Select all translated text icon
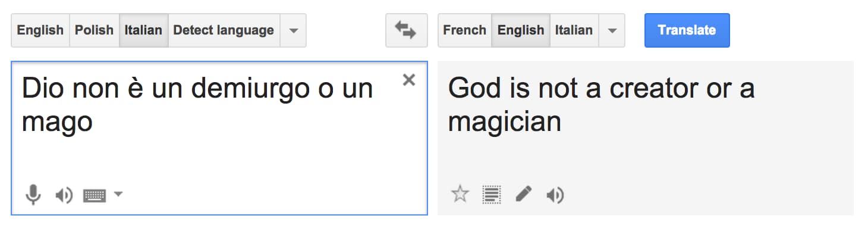The width and height of the screenshot is (868, 231). pos(492,194)
